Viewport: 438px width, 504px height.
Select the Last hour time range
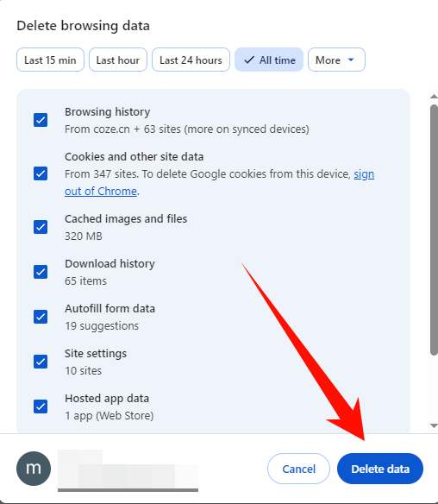[118, 60]
